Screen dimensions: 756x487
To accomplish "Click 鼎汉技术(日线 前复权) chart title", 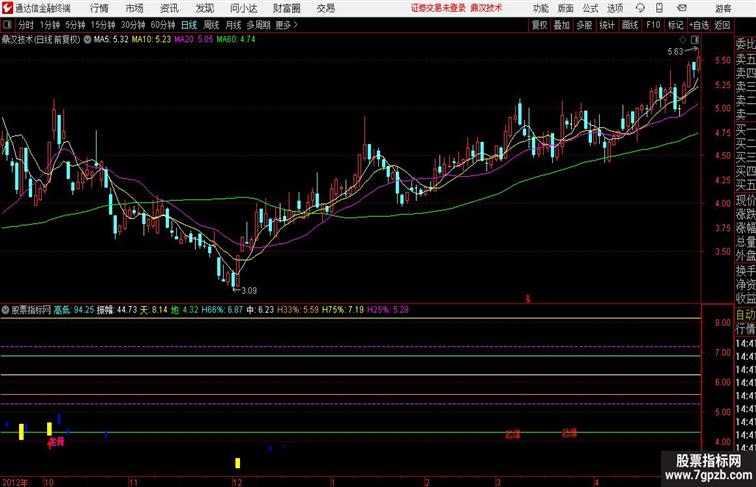I will click(41, 40).
